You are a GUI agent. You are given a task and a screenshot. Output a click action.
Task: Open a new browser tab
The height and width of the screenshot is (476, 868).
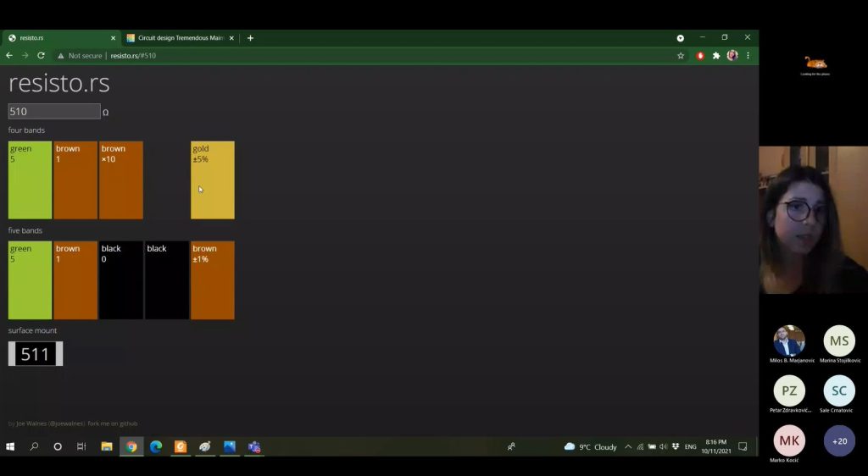(x=250, y=38)
